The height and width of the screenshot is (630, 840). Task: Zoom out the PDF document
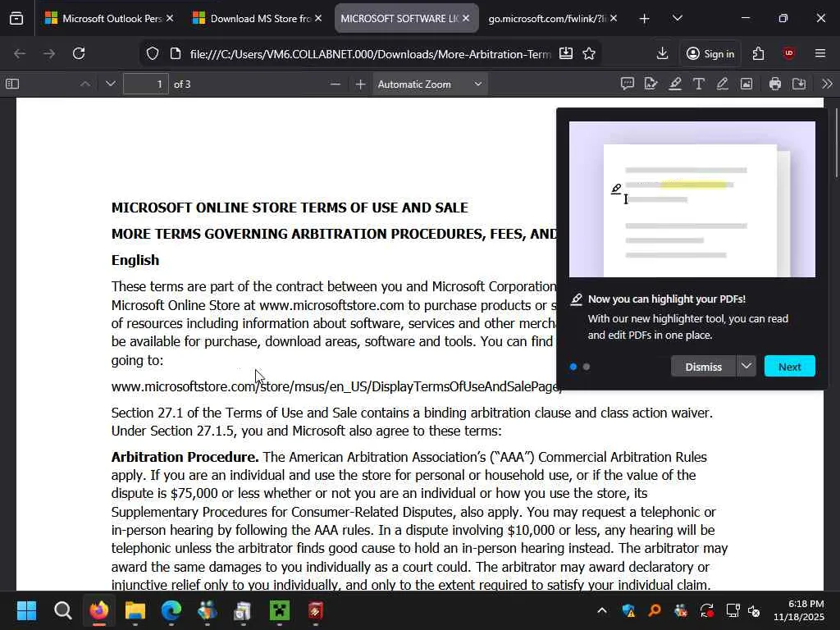click(x=336, y=84)
